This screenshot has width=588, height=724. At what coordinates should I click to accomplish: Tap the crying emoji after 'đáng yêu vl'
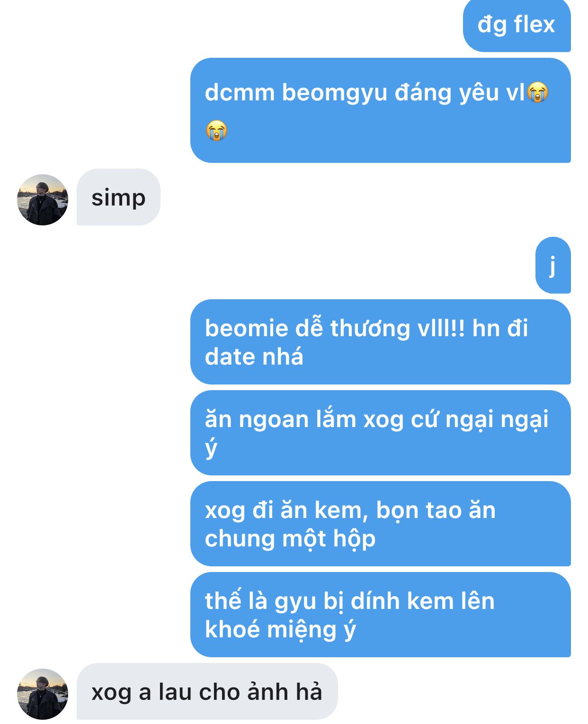pos(538,92)
